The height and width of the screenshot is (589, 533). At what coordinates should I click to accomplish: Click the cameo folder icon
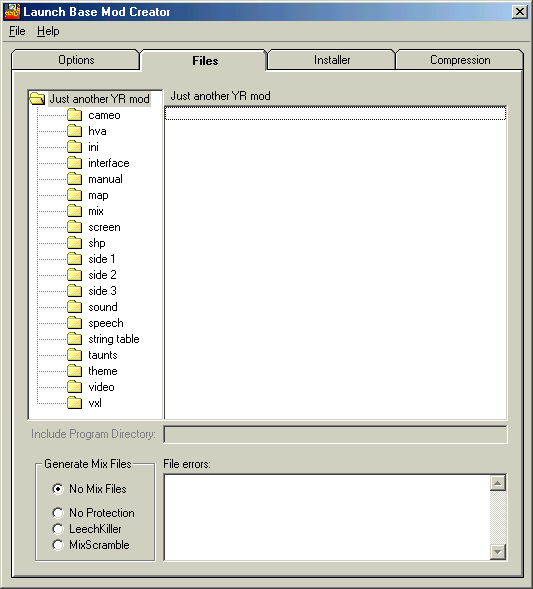pyautogui.click(x=75, y=115)
